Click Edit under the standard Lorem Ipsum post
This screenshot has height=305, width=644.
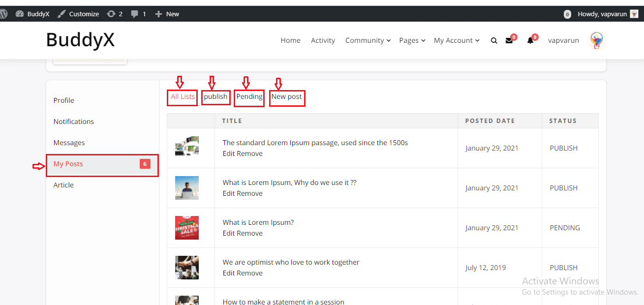229,153
